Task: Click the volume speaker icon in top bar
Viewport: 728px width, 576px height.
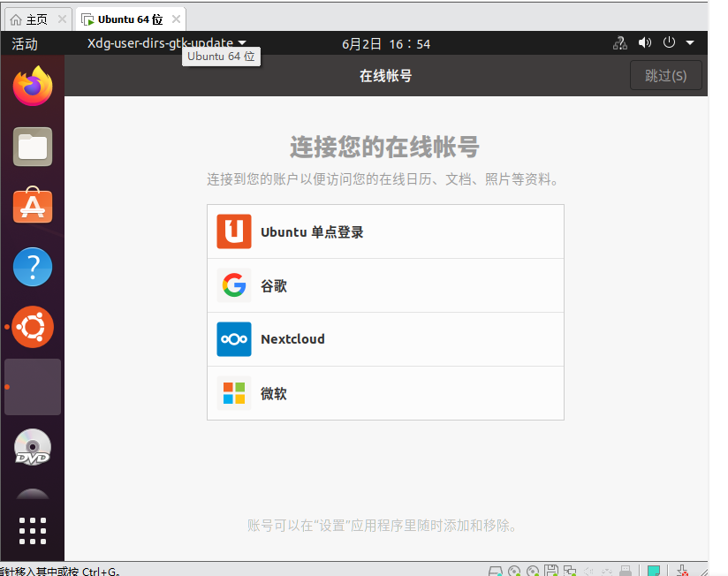Action: click(644, 43)
